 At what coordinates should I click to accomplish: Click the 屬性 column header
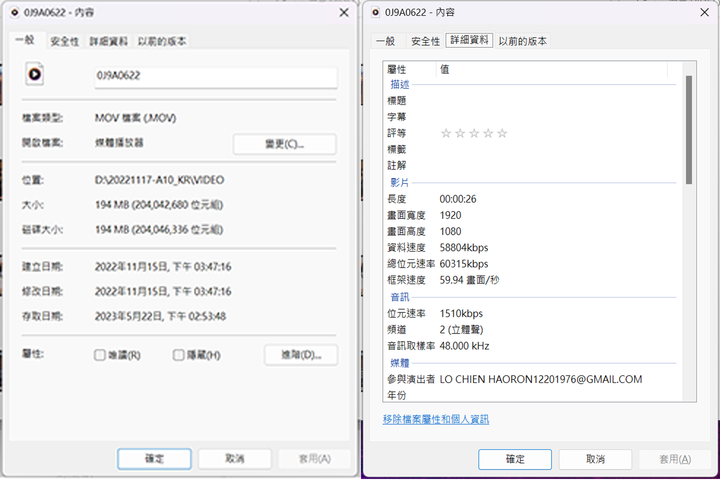pos(410,69)
